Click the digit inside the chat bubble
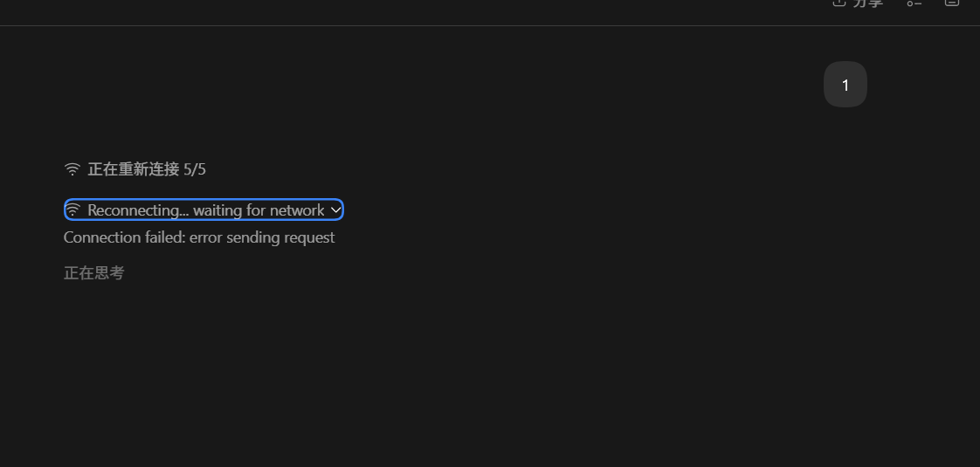 coord(845,85)
